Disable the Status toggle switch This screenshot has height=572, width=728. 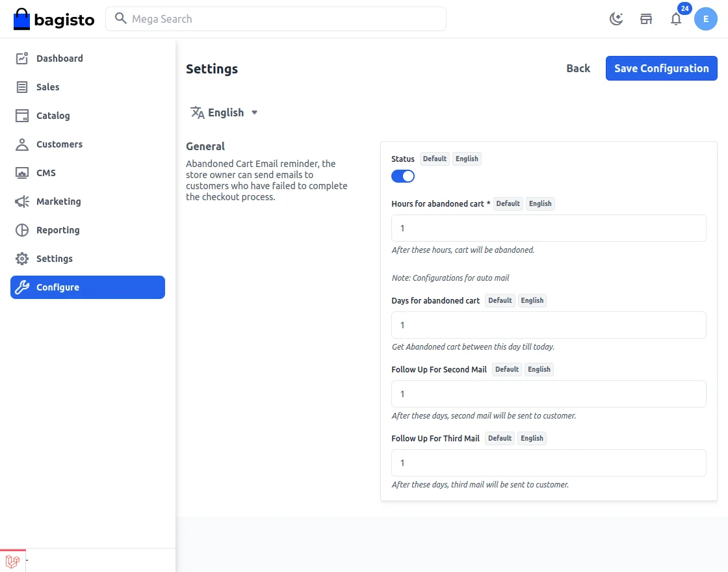[x=403, y=175]
